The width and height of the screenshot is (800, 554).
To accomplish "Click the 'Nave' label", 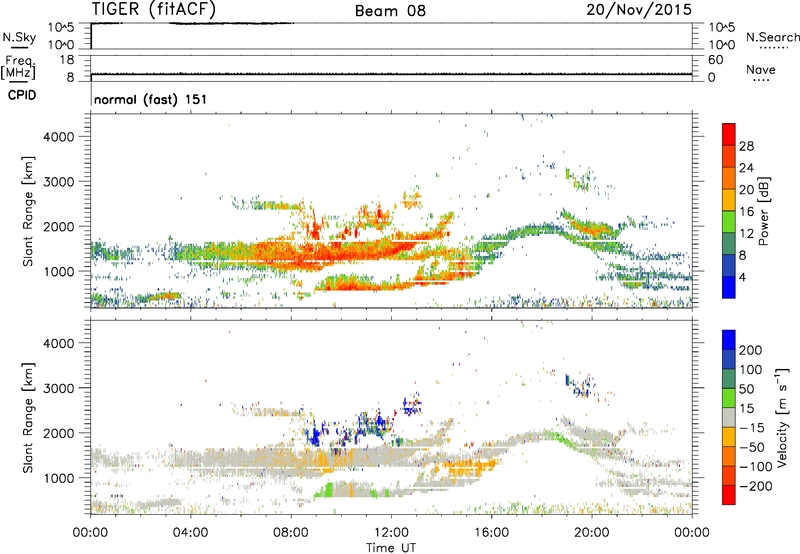I will click(x=761, y=69).
